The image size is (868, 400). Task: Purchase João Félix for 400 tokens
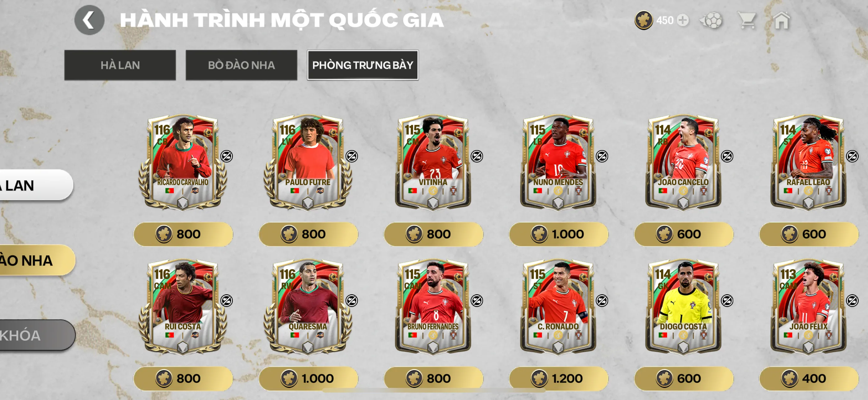(x=809, y=379)
